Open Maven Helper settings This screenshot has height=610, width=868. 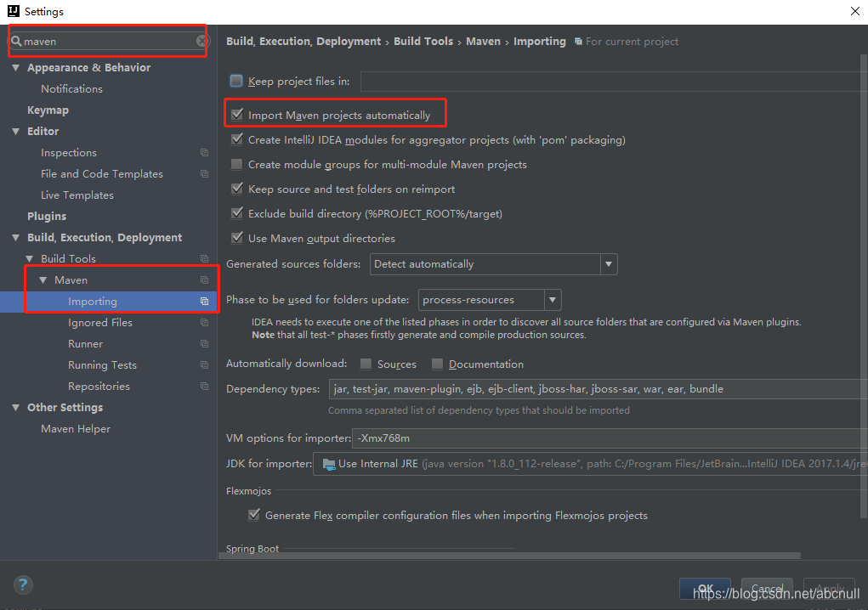point(76,428)
